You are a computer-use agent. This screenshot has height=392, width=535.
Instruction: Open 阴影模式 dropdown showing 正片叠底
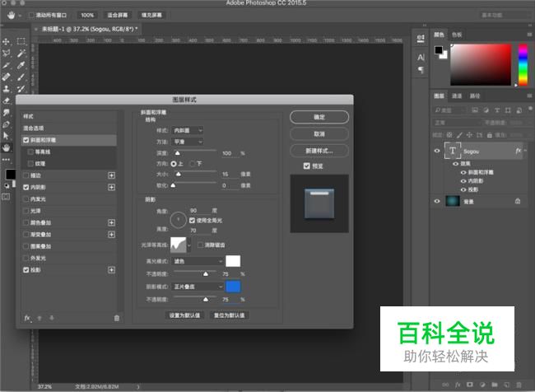198,287
